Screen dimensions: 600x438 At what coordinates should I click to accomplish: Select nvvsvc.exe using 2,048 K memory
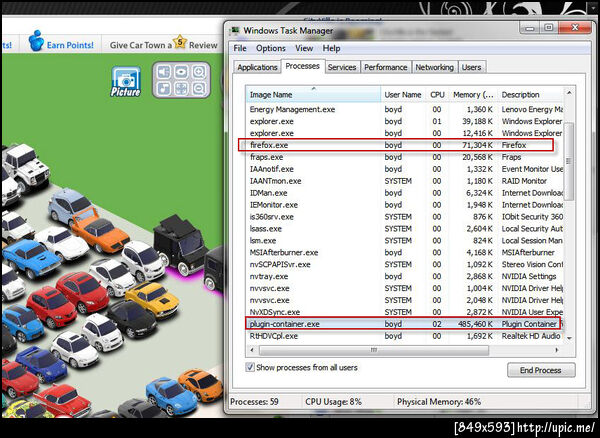pyautogui.click(x=404, y=300)
